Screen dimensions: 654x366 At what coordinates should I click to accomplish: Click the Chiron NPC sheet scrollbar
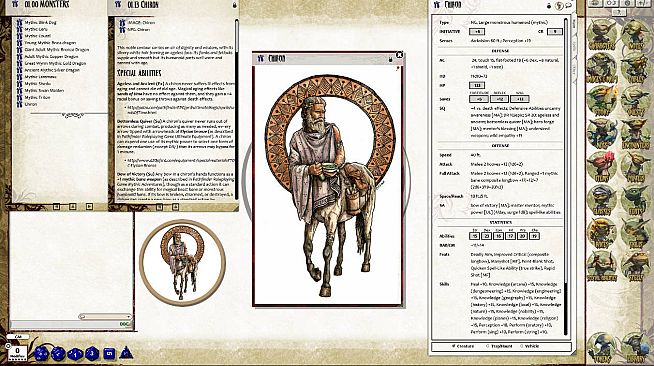[566, 176]
